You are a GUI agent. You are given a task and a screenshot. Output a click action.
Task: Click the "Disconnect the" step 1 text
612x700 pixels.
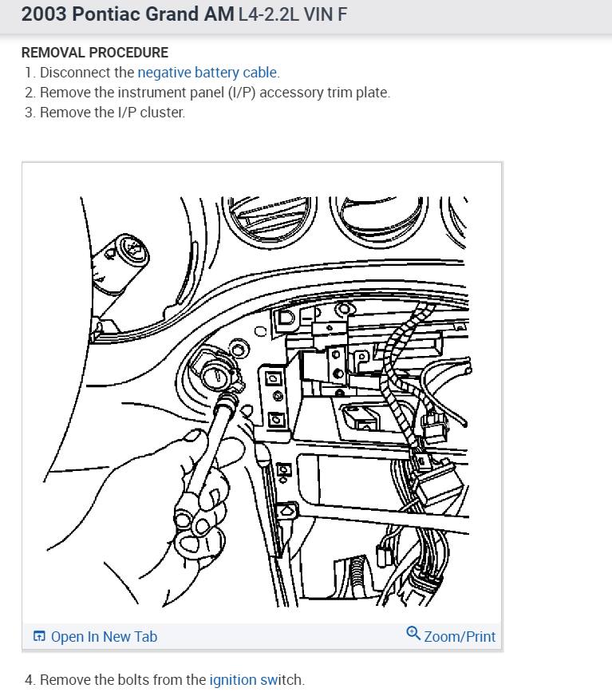(87, 73)
